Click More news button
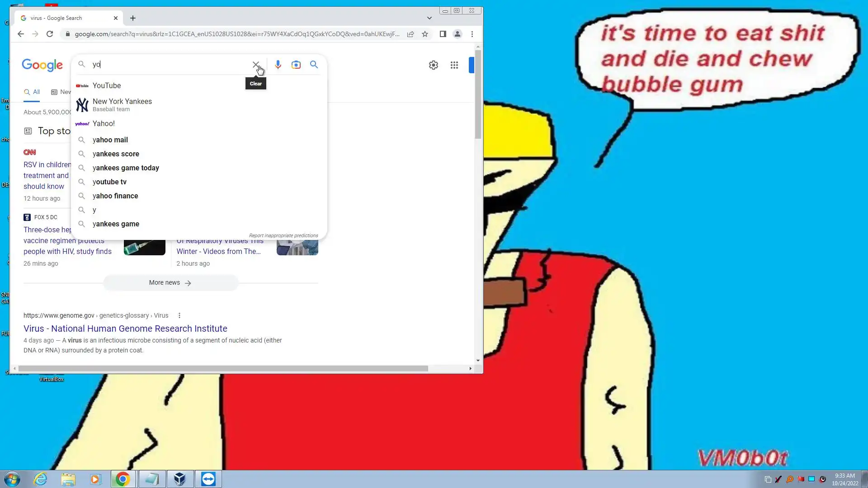This screenshot has width=868, height=488. (170, 282)
